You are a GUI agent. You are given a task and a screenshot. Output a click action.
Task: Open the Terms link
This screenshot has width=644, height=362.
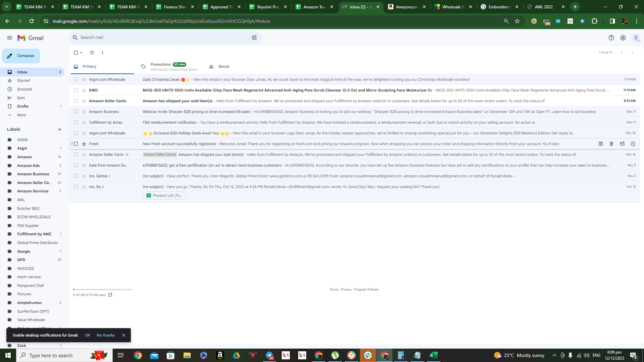pyautogui.click(x=334, y=290)
